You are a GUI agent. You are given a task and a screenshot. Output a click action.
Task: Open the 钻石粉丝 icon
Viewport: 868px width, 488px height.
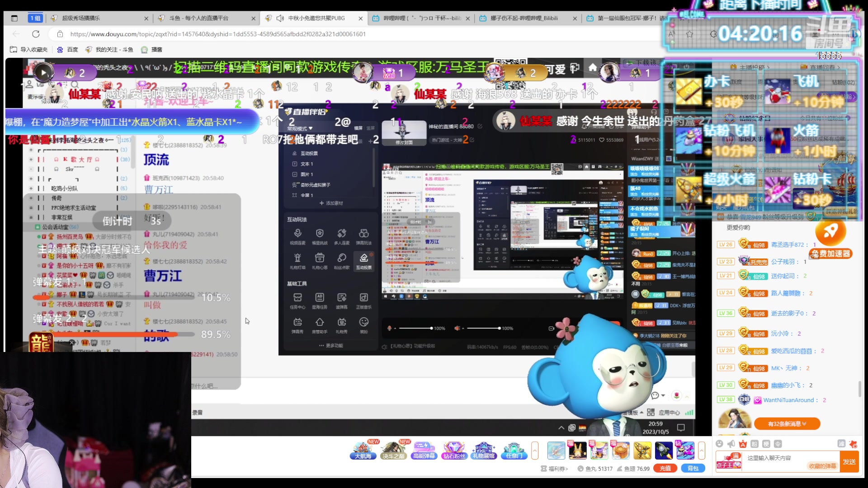(x=454, y=450)
